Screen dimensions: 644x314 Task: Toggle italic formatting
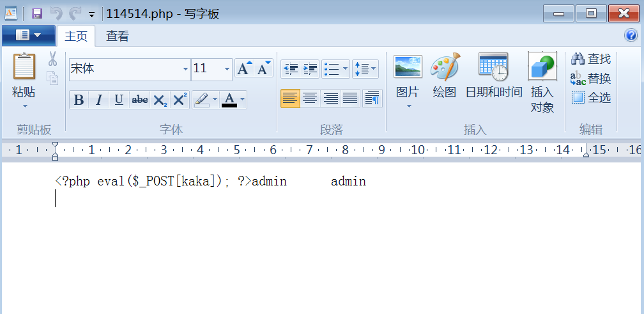coord(98,100)
